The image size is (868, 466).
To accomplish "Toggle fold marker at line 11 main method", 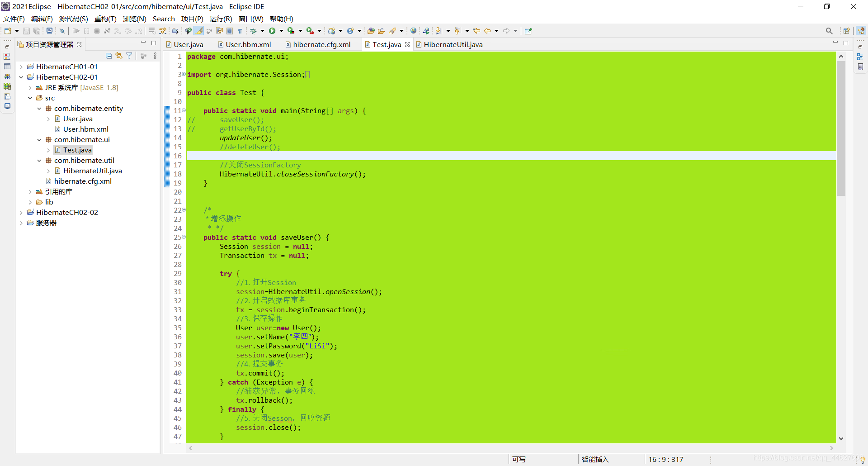I will tap(184, 110).
